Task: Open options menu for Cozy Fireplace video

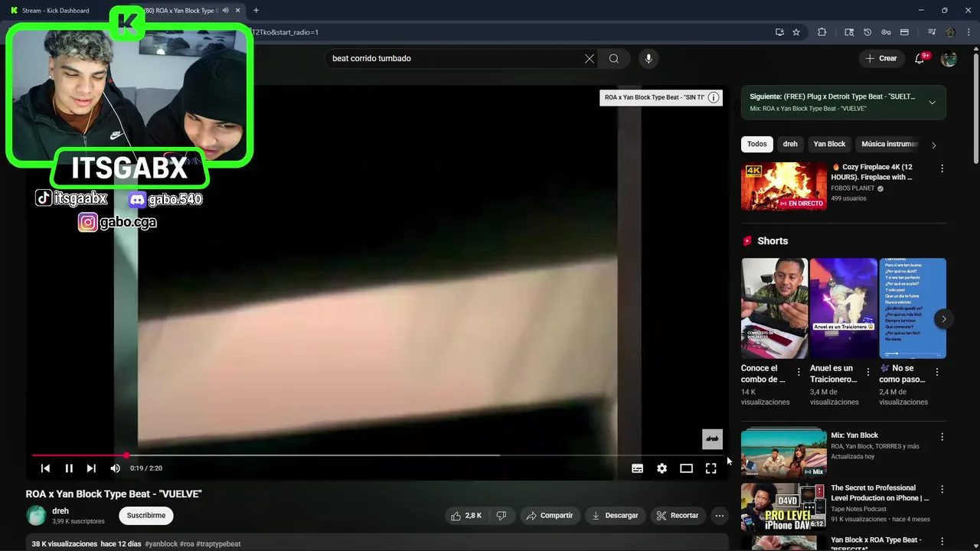Action: [942, 168]
